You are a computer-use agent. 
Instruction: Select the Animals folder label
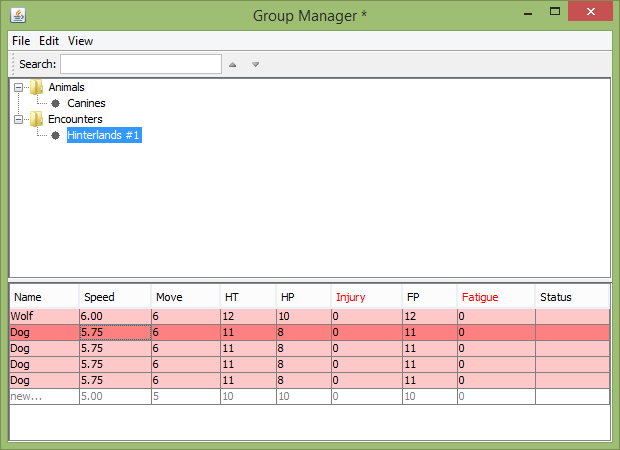point(66,87)
